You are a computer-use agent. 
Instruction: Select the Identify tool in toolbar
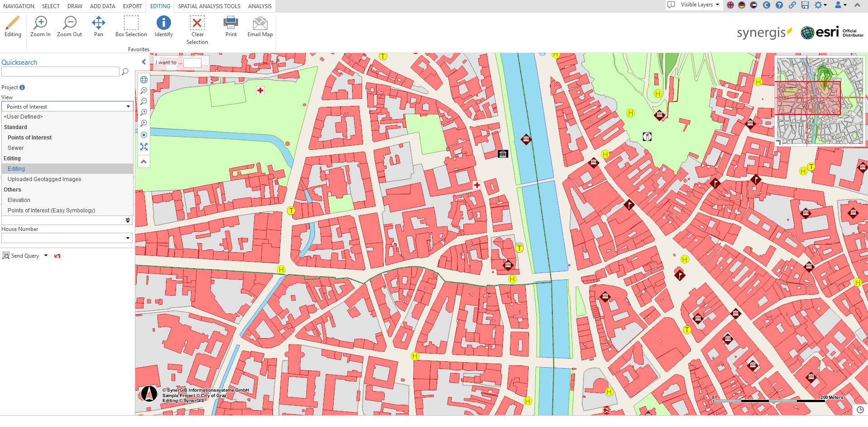(163, 27)
